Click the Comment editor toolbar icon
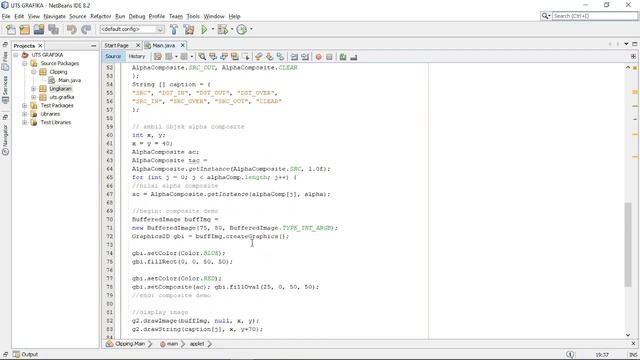The width and height of the screenshot is (640, 360). [343, 57]
